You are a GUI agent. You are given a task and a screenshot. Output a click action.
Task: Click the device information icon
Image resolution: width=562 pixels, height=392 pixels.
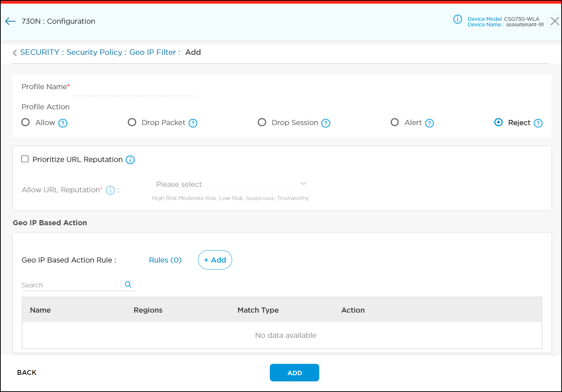(457, 19)
